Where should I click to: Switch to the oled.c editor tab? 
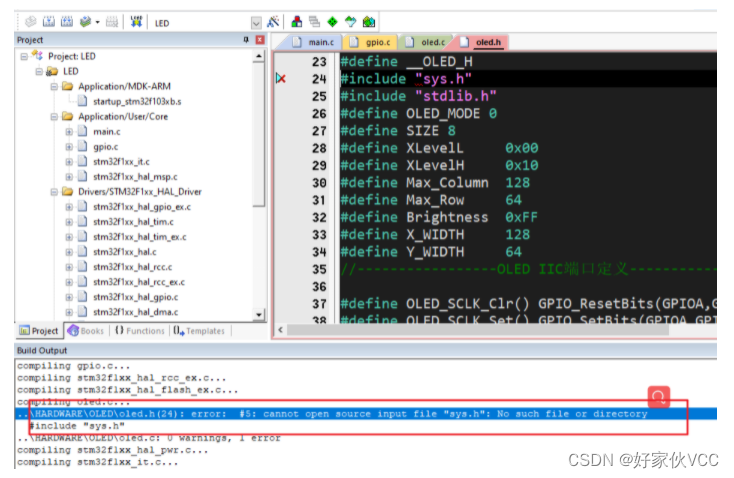tap(426, 42)
